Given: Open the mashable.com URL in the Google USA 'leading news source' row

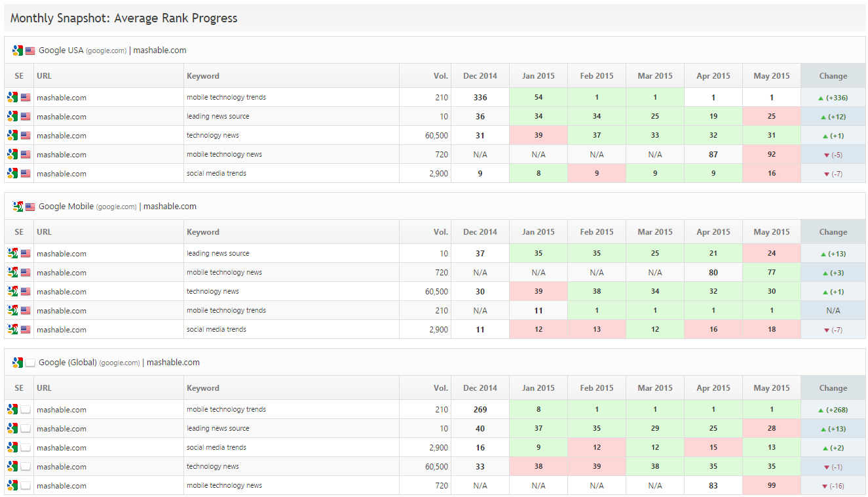Looking at the screenshot, I should coord(62,117).
